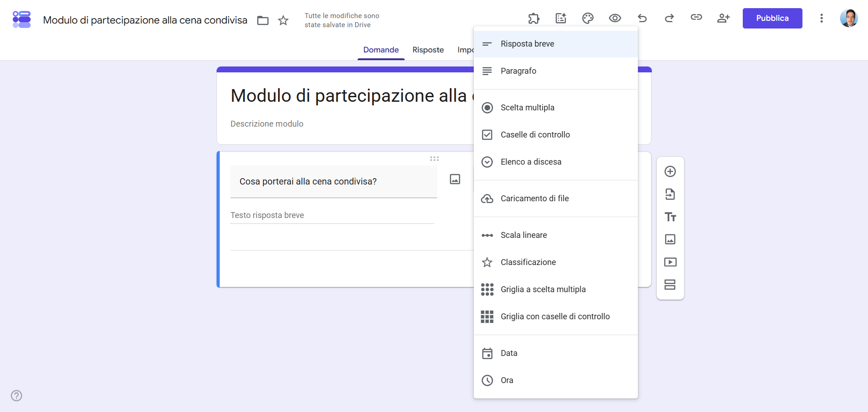Insert image into the question
This screenshot has height=412, width=868.
tap(455, 179)
